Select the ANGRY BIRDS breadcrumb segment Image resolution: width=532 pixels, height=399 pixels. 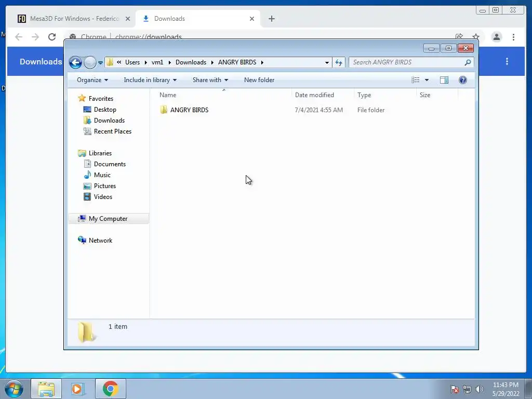coord(237,62)
